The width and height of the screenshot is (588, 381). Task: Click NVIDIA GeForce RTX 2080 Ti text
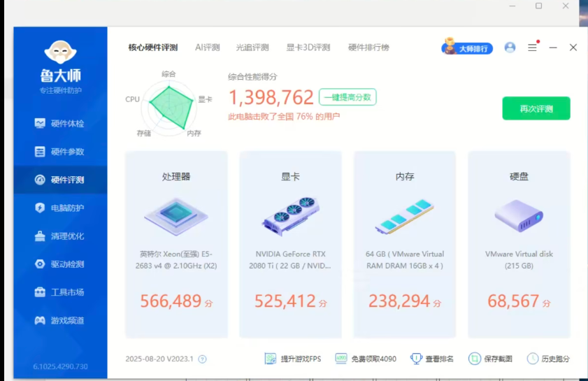290,260
